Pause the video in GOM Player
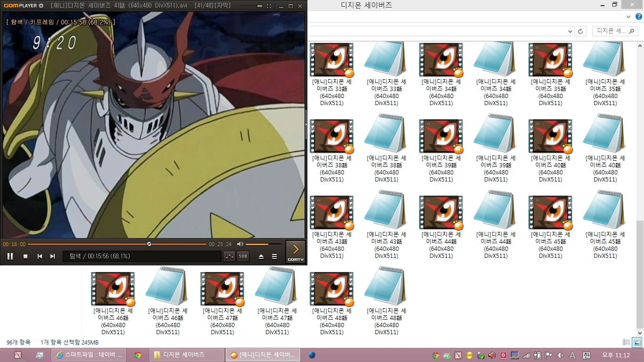 [10, 256]
